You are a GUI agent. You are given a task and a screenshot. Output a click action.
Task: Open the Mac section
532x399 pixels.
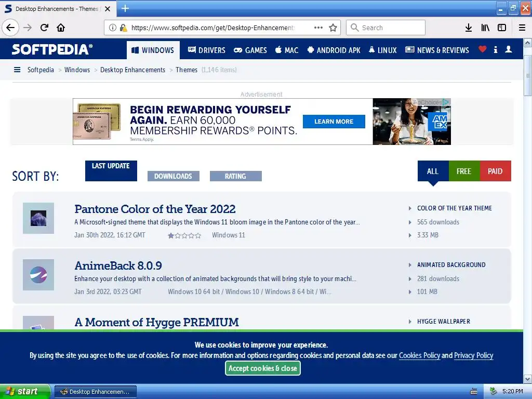coord(287,50)
